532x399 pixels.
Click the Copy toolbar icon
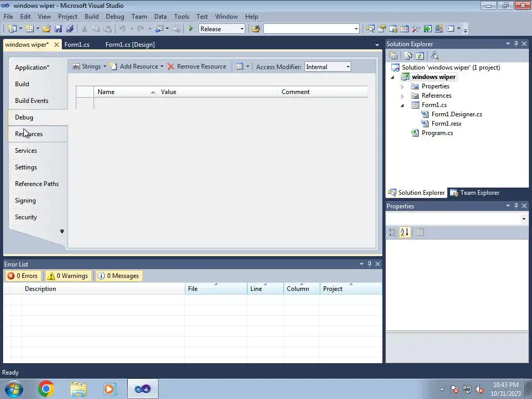[x=96, y=29]
